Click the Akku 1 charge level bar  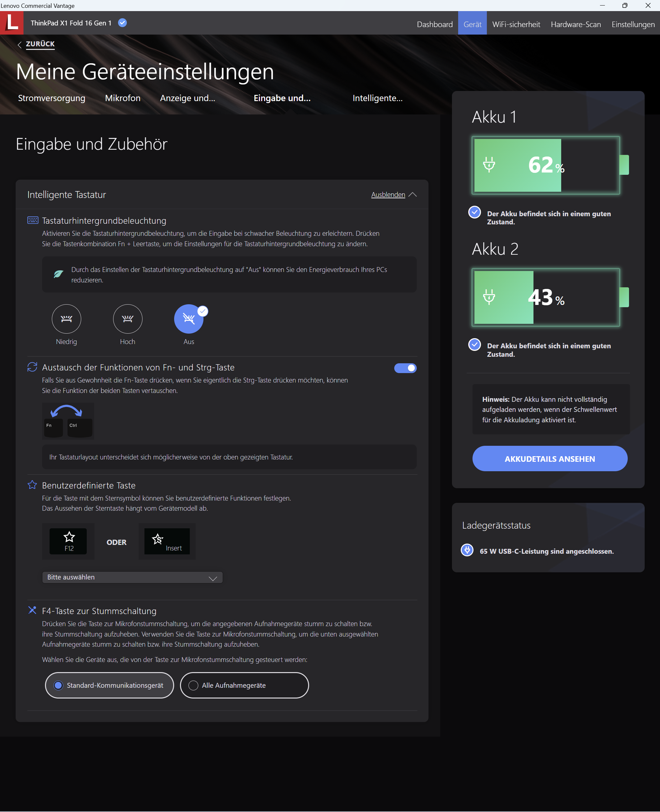point(546,165)
